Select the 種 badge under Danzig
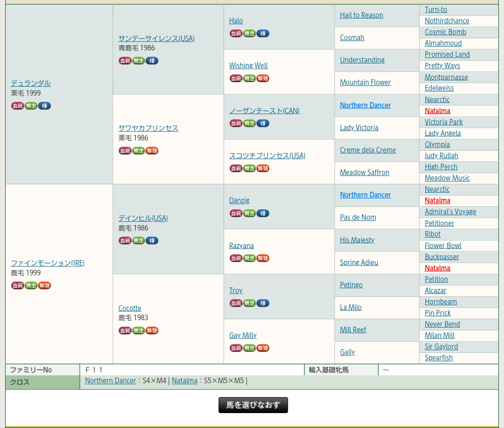The width and height of the screenshot is (504, 428). (x=263, y=213)
